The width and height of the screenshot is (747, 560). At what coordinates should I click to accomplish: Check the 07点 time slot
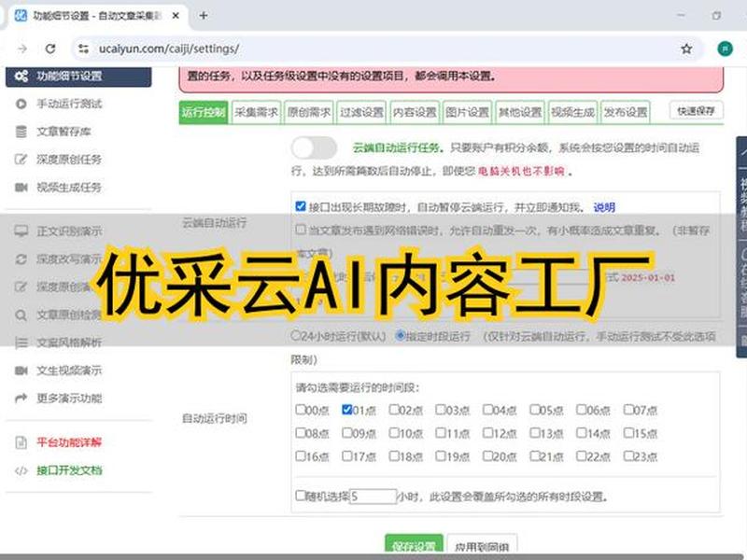click(628, 410)
